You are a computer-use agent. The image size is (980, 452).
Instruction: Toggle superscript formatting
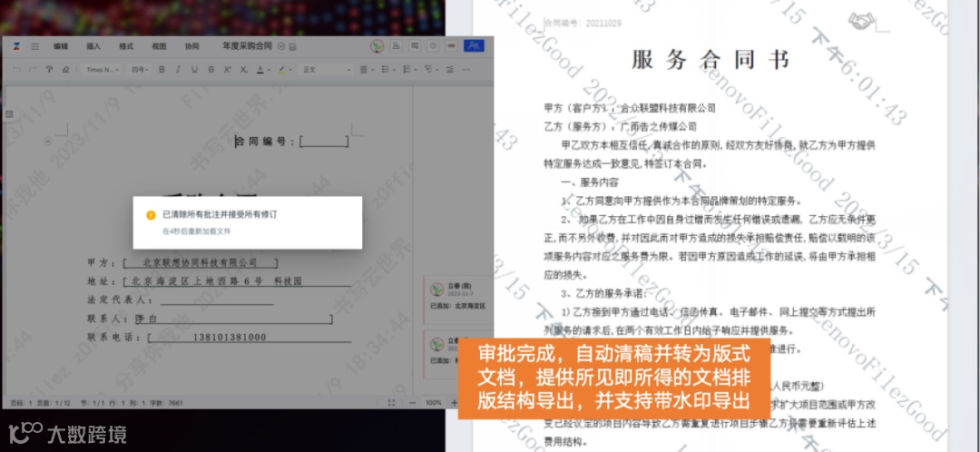tap(228, 69)
